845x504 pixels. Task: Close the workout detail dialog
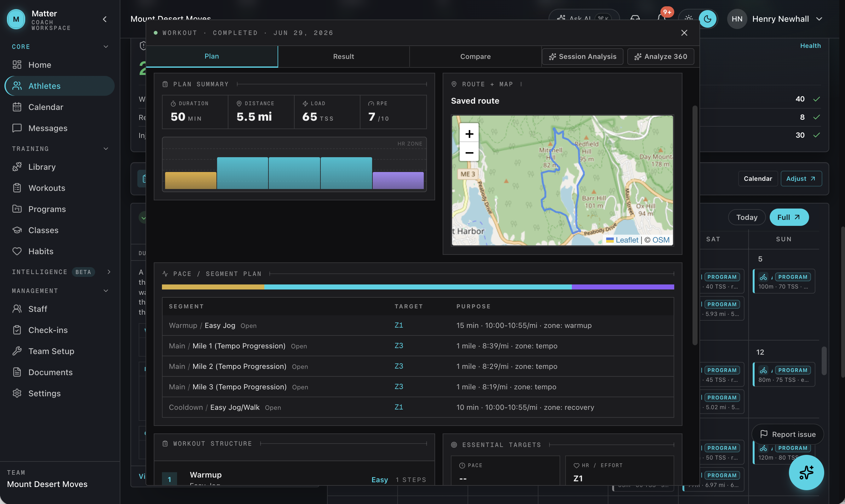coord(684,33)
